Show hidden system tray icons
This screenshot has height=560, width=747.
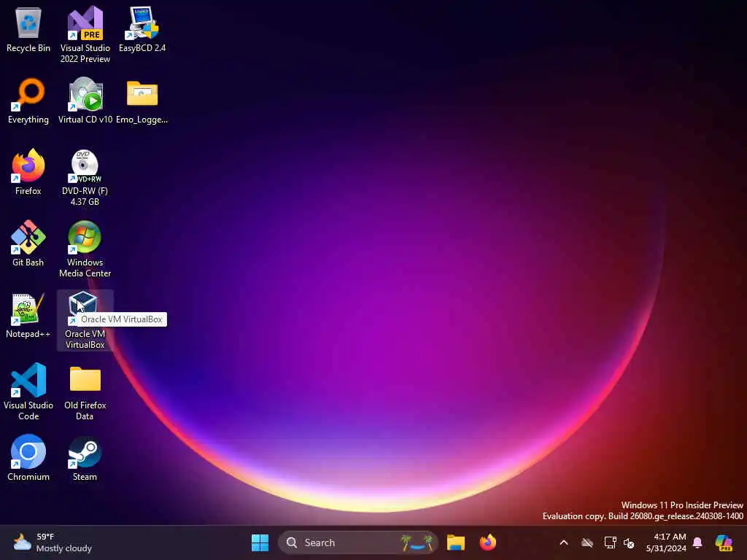pos(564,542)
